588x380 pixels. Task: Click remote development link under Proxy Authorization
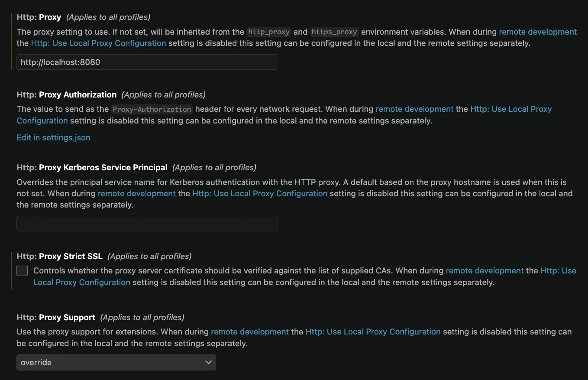tap(414, 109)
